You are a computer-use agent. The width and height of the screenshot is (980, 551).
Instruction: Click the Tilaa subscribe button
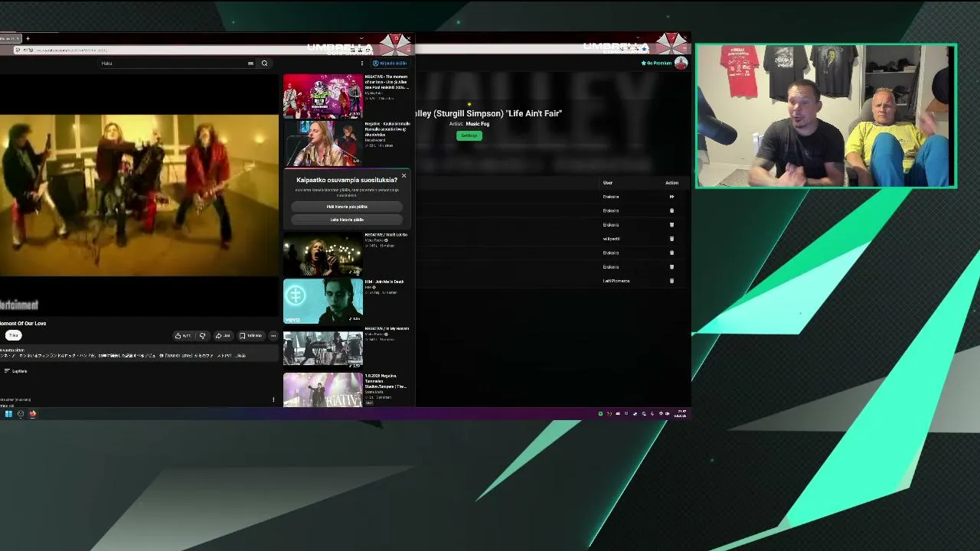click(x=13, y=335)
